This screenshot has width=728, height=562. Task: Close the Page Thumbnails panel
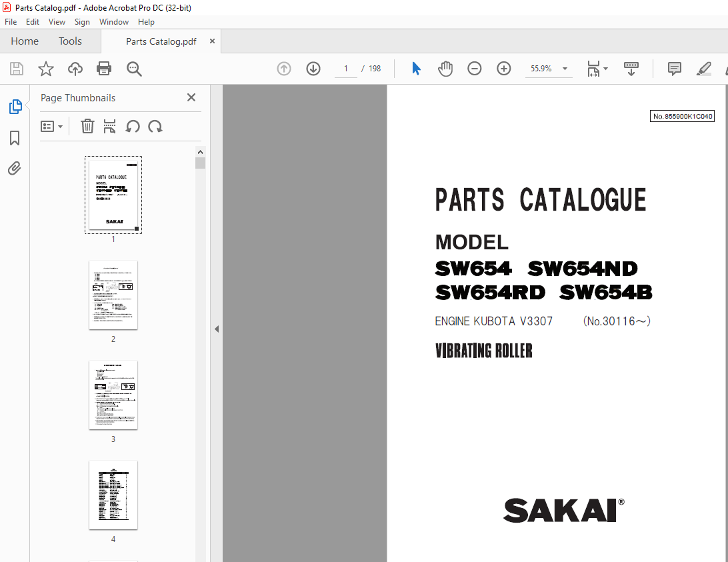click(x=191, y=97)
